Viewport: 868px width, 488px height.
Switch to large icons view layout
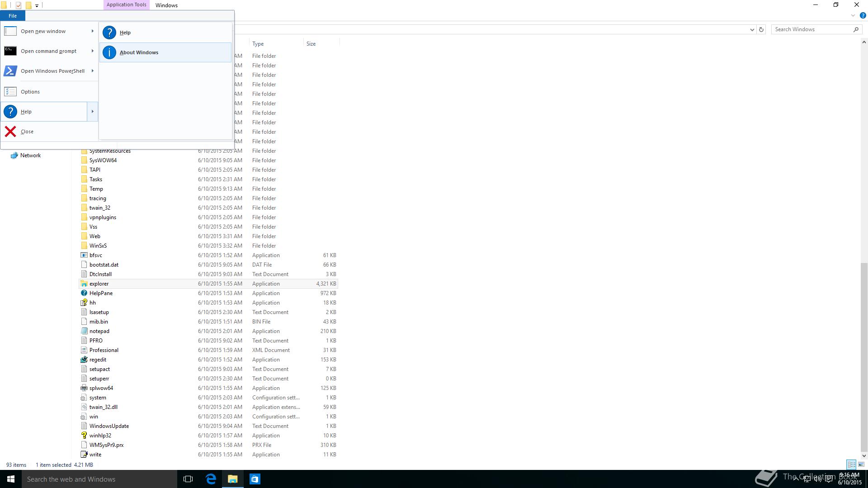point(861,465)
